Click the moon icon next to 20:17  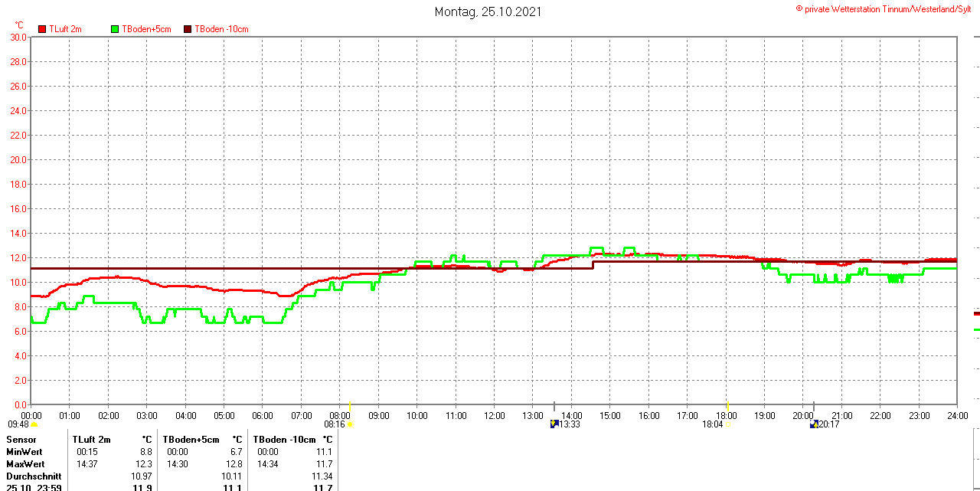(x=814, y=424)
